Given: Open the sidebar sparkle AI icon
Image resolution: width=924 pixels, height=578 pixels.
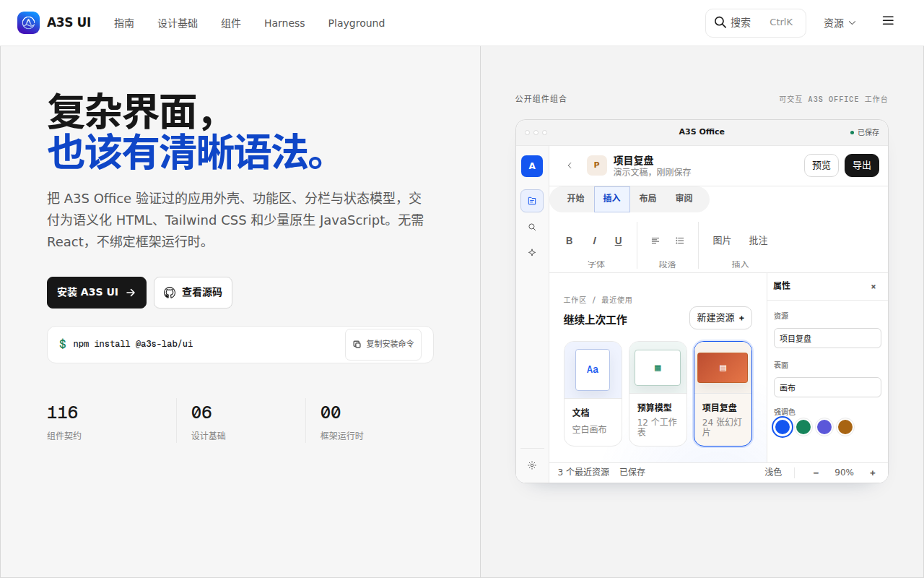Looking at the screenshot, I should [532, 252].
